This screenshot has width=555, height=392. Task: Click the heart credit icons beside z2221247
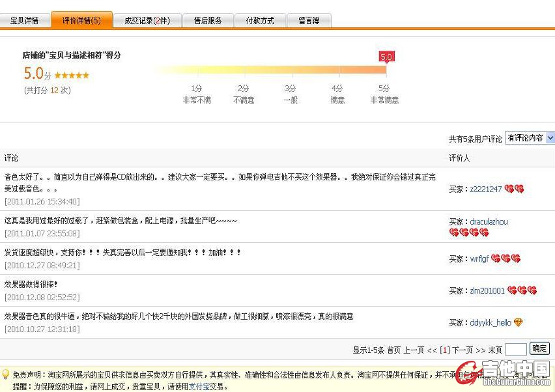tap(515, 189)
